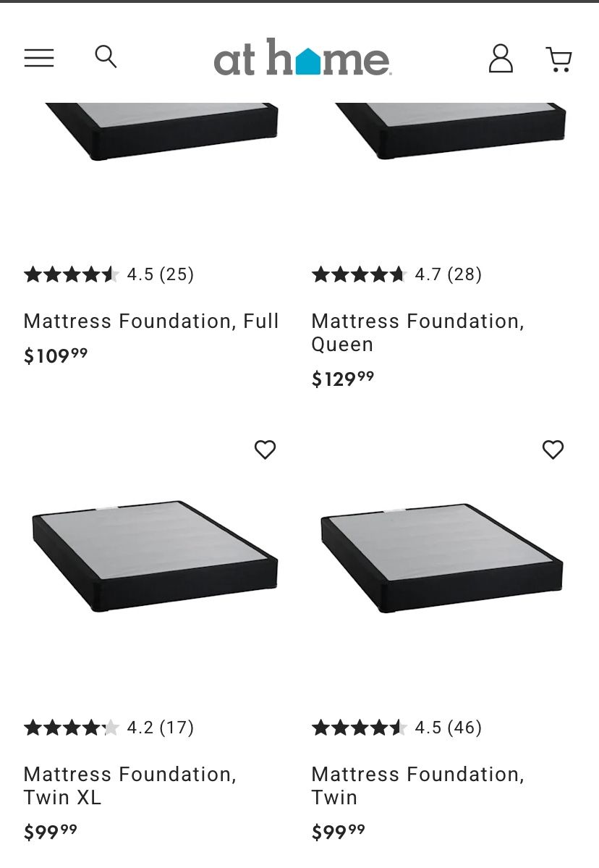Viewport: 599px width, 868px height.
Task: Click the Twin foundation product image
Action: tap(441, 557)
